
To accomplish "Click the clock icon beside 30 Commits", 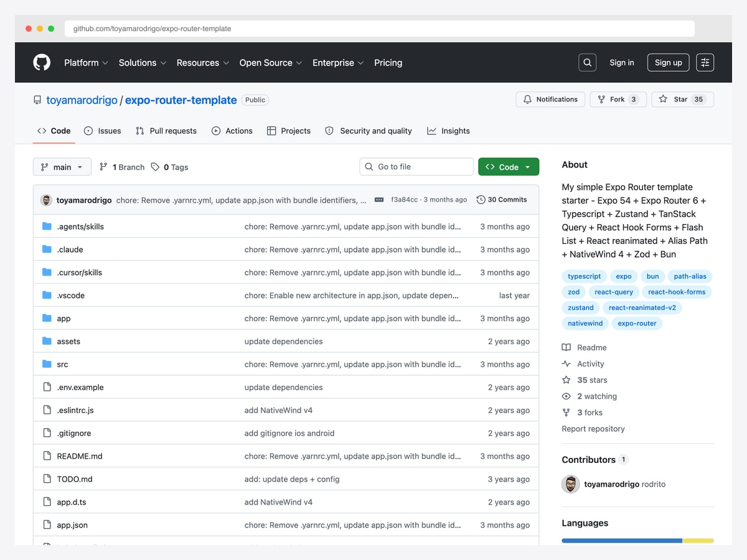I will coord(481,200).
